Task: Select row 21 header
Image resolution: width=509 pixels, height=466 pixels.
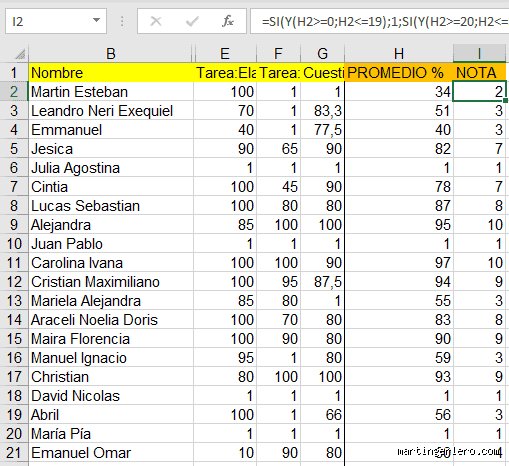Action: pos(14,453)
